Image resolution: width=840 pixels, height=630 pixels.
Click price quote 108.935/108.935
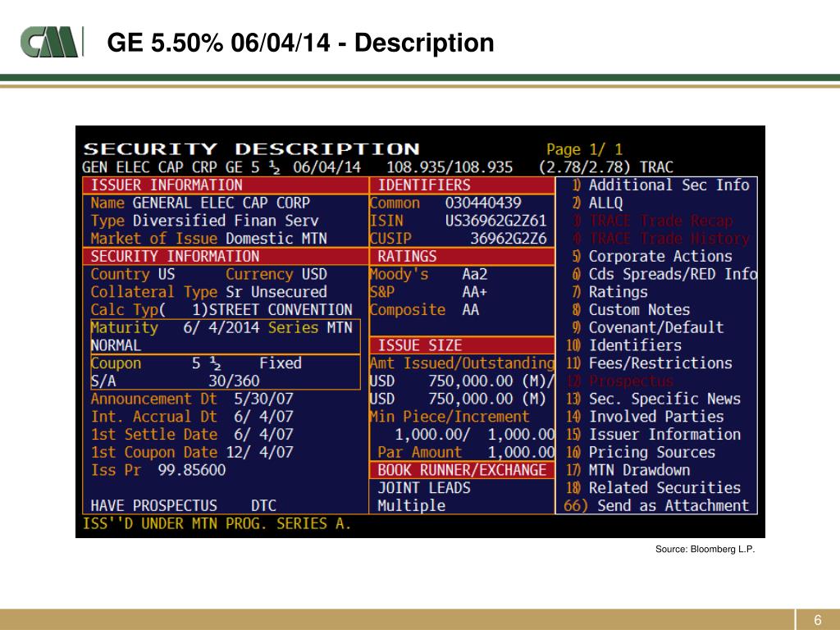[450, 167]
